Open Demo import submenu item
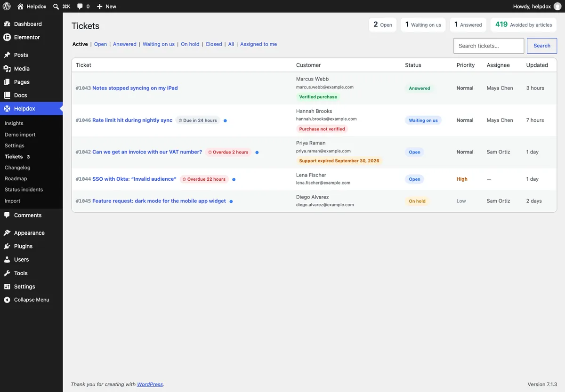Screen dimensions: 565x392 coord(20,135)
